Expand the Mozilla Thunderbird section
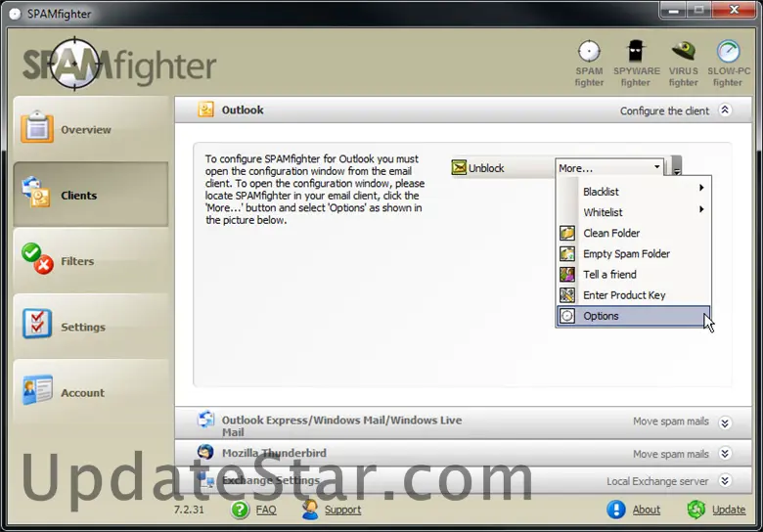 (x=725, y=453)
